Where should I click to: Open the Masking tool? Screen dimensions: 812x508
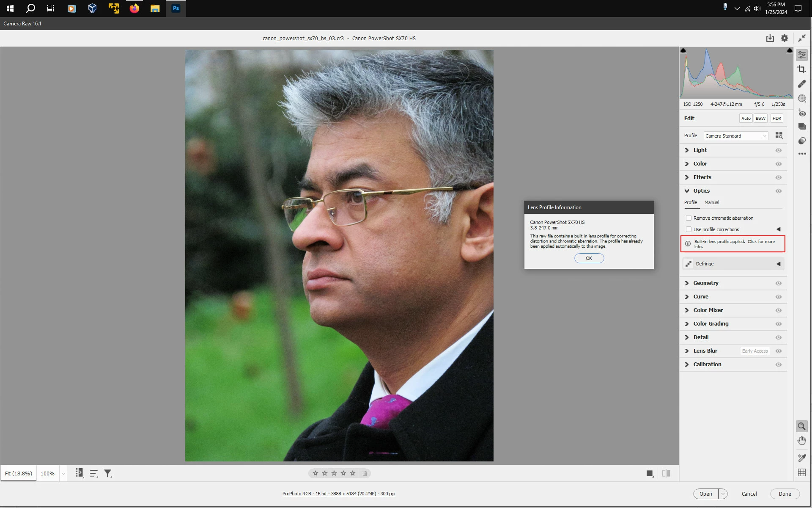pyautogui.click(x=801, y=99)
